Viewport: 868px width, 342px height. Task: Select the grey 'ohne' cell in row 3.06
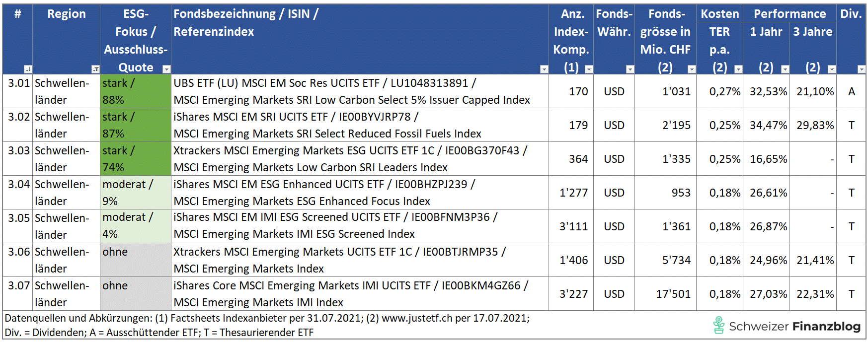(x=136, y=260)
